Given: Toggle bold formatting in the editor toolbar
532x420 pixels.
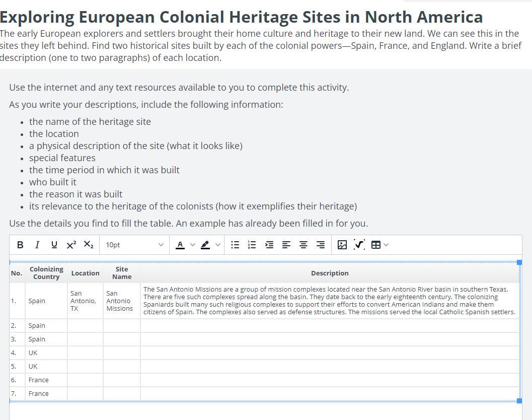Looking at the screenshot, I should coord(20,245).
